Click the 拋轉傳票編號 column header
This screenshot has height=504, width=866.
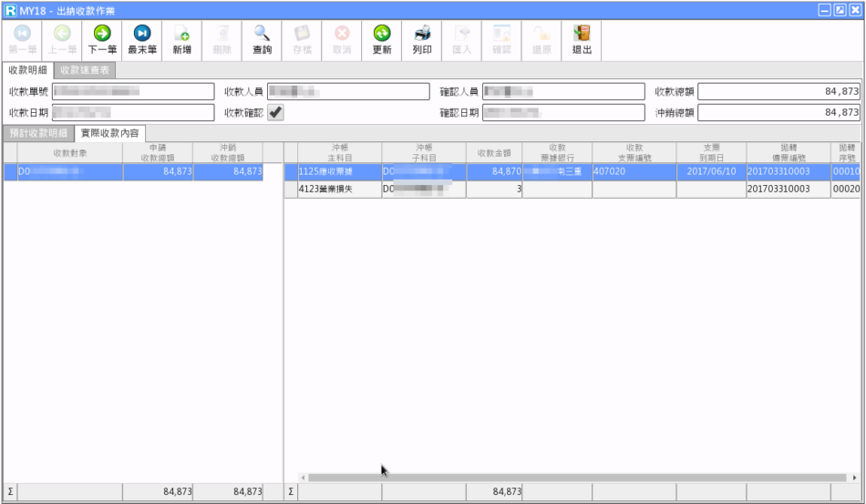789,153
